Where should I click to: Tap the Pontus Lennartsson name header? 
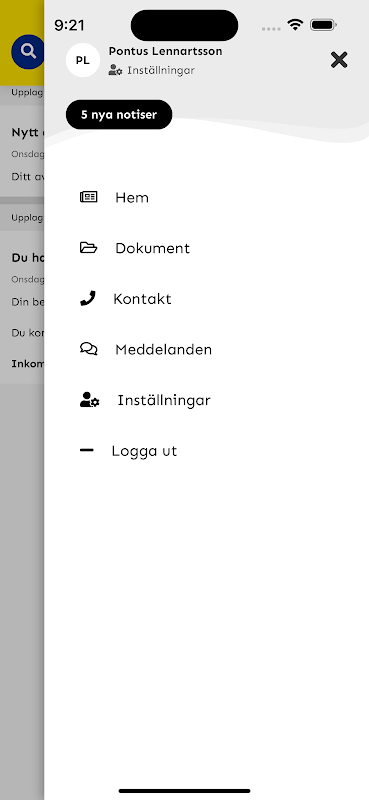coord(165,52)
